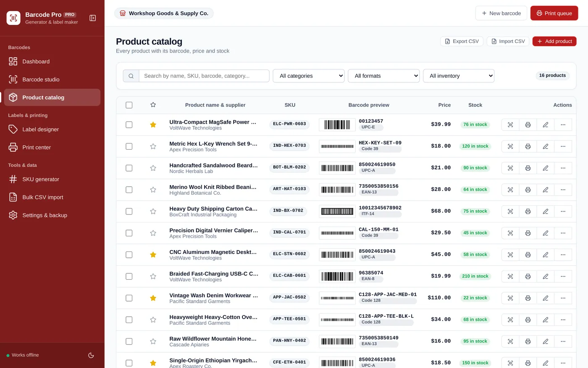
Task: Open Settings & backup in sidebar
Action: click(x=52, y=215)
